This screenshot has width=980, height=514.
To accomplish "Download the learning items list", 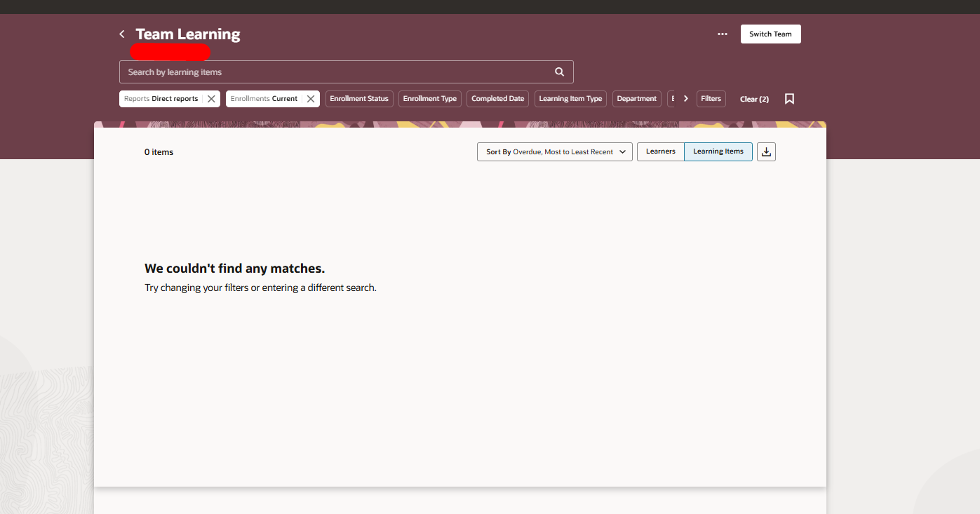I will (767, 151).
